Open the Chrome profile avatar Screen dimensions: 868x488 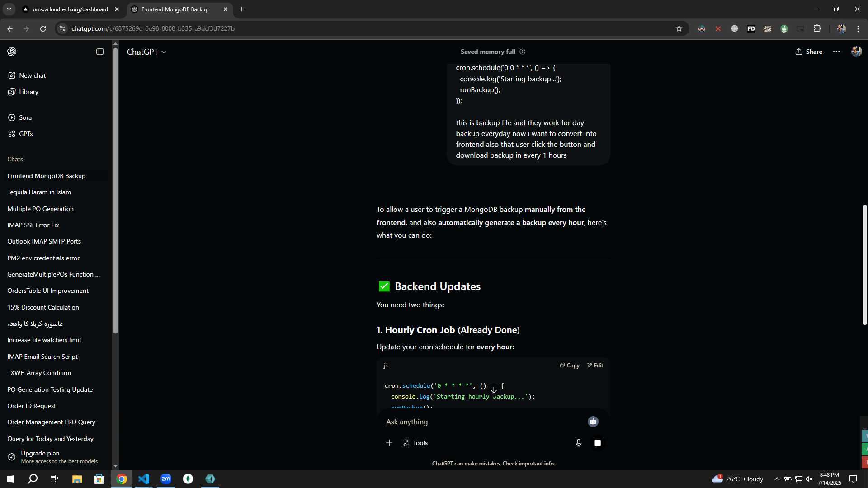click(x=841, y=28)
